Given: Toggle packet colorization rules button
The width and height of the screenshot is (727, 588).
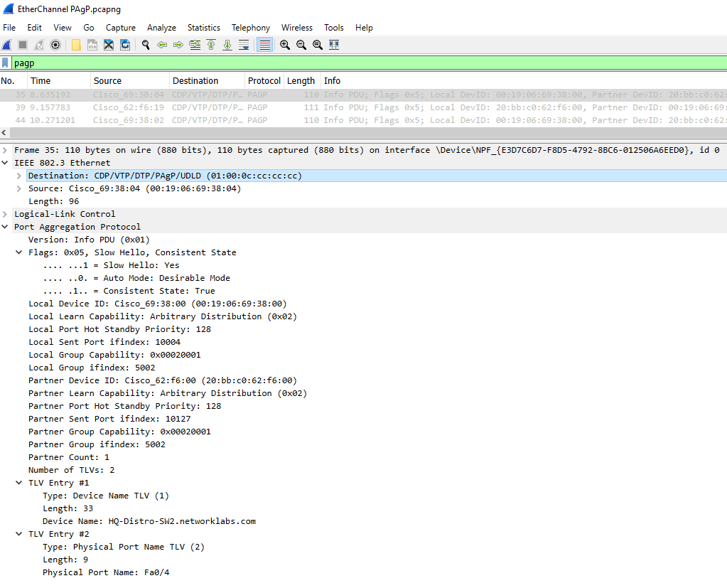Looking at the screenshot, I should click(265, 45).
